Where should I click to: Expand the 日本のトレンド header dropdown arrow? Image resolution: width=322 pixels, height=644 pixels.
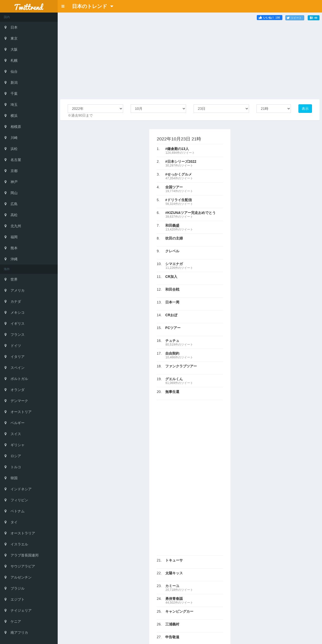click(x=112, y=7)
